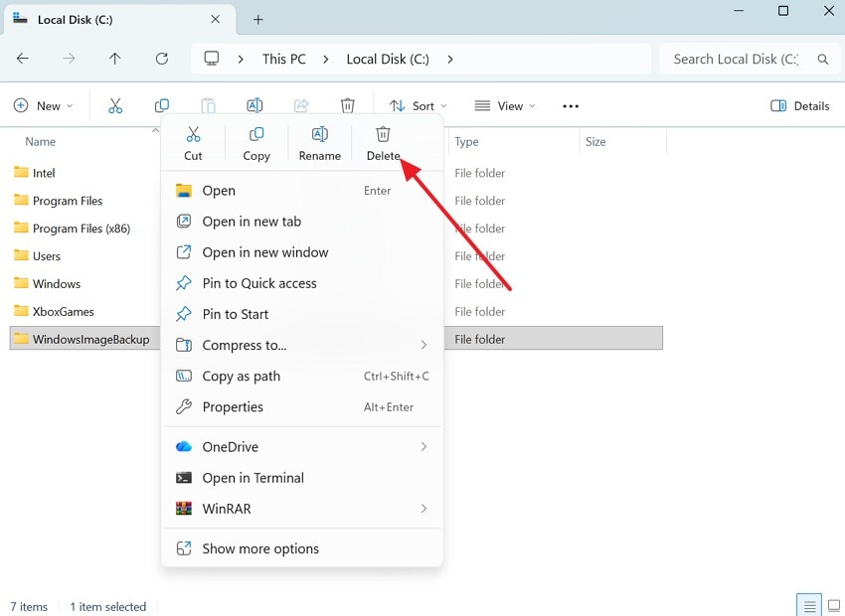Sort by the Size column header

click(x=595, y=142)
